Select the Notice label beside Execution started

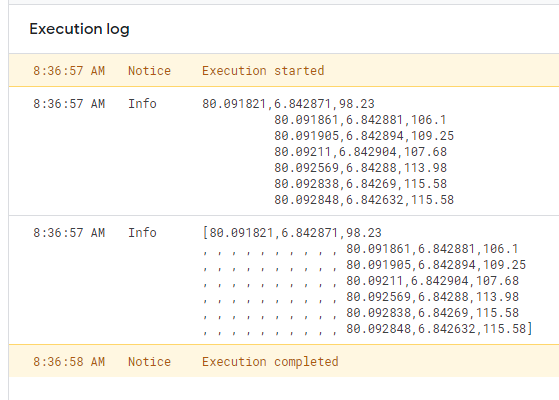click(x=149, y=71)
